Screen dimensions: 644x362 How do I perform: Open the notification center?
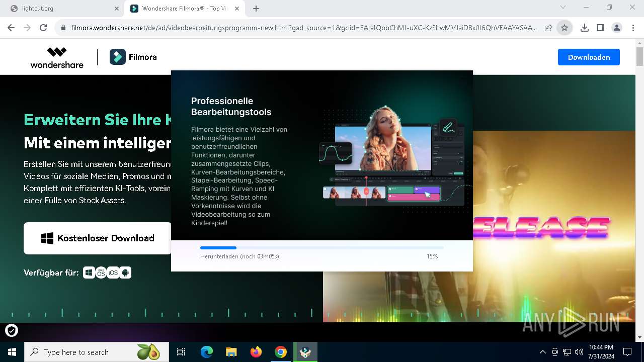pos(628,352)
